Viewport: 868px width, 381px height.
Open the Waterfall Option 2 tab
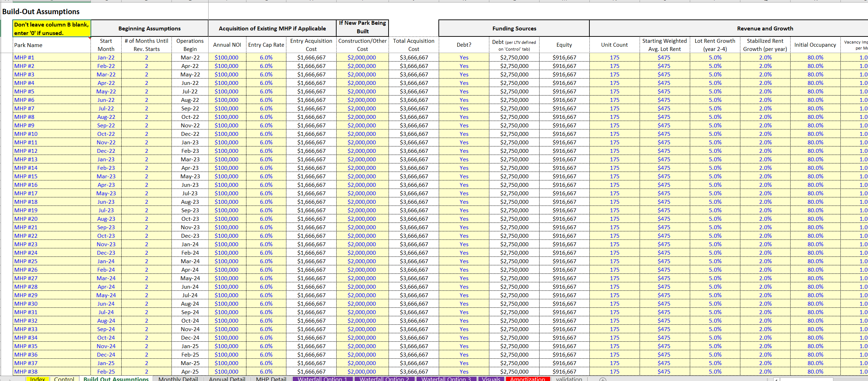pos(384,379)
